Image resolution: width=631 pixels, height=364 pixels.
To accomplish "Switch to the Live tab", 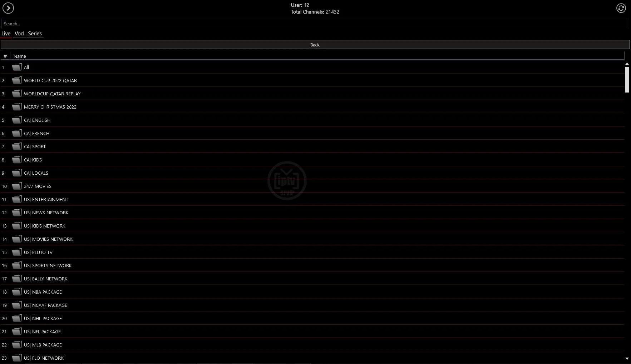I will [6, 34].
